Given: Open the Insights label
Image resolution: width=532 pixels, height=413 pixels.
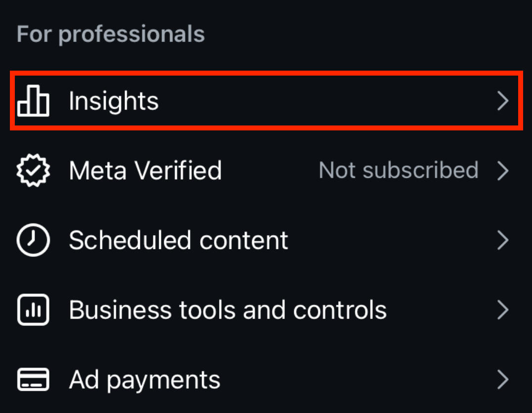Looking at the screenshot, I should [x=114, y=101].
